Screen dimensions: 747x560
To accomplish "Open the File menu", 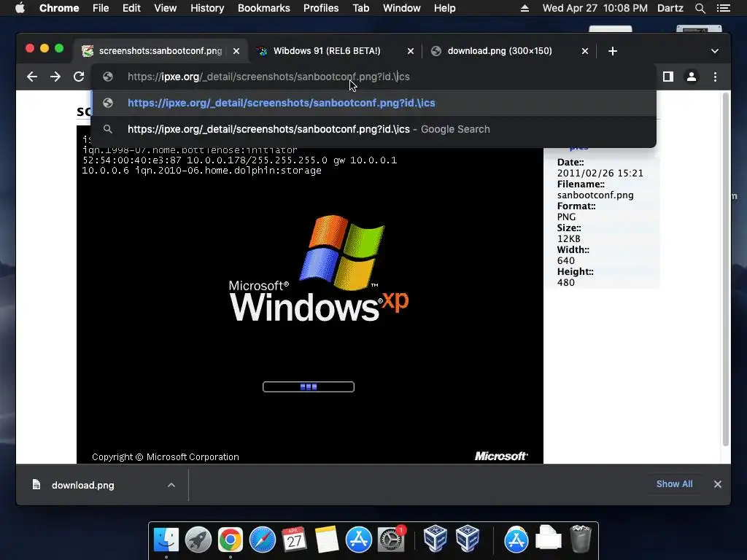I will tap(101, 8).
